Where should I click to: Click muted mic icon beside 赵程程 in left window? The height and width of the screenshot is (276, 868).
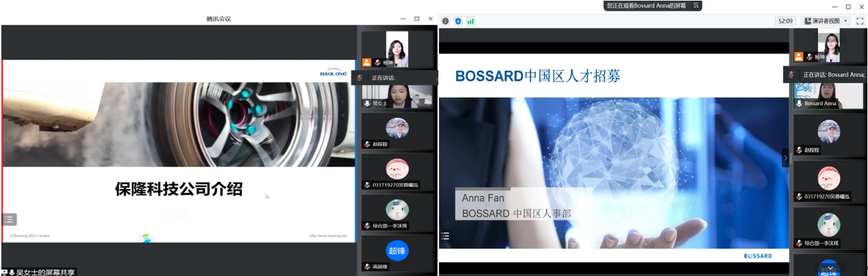(368, 144)
